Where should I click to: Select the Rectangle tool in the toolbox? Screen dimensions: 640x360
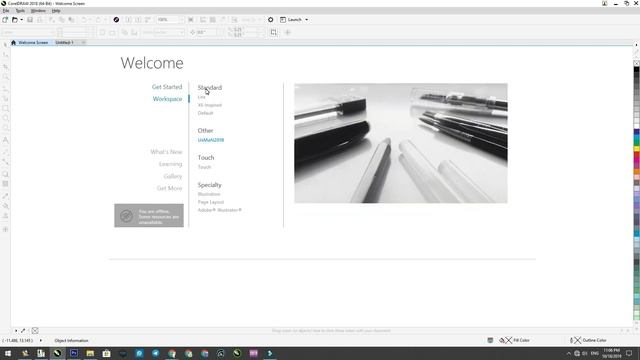pos(5,109)
